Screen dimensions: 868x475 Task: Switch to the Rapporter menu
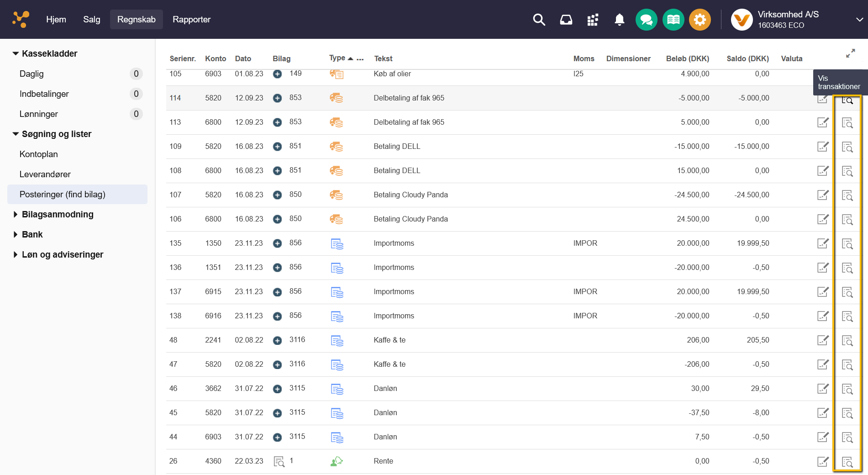191,20
